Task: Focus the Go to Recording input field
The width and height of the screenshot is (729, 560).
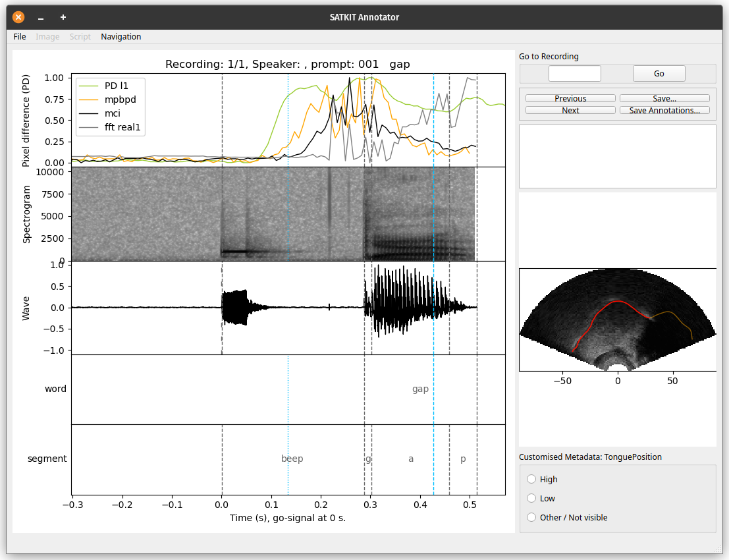Action: coord(574,73)
